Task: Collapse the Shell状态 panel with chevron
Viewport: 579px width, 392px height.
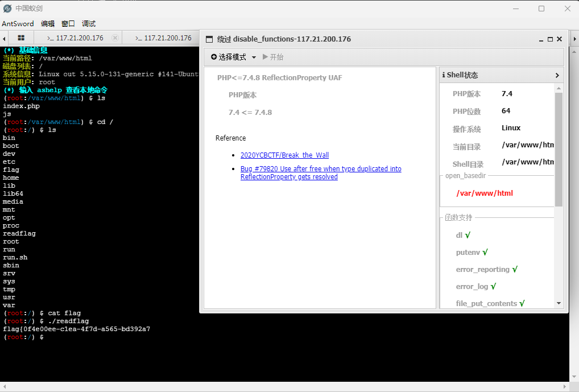Action: pos(557,75)
